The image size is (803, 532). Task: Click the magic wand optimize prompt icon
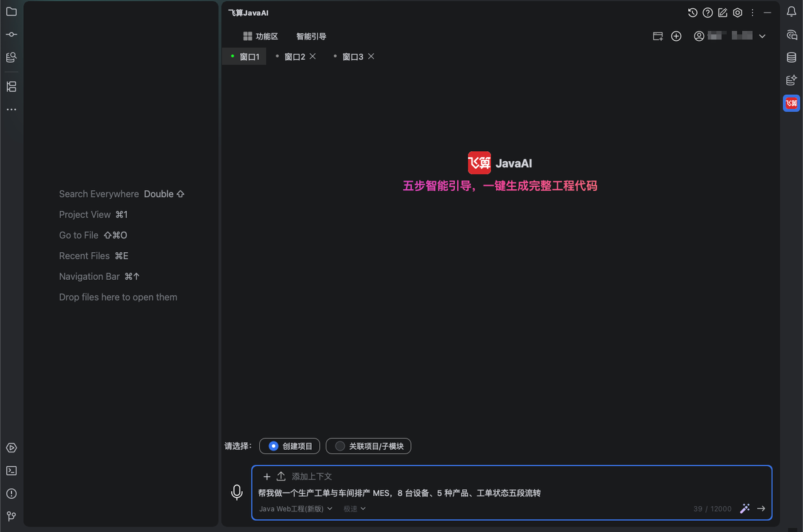745,509
